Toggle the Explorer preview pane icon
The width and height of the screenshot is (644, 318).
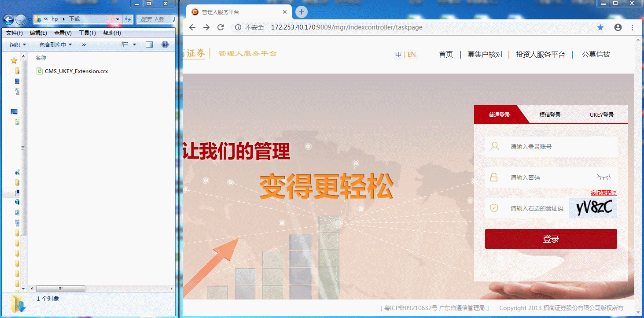(149, 44)
